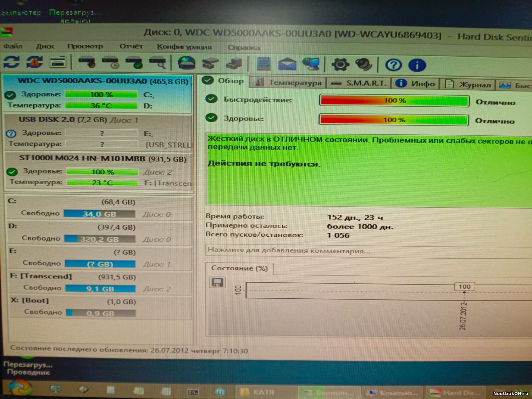The height and width of the screenshot is (399, 532).
Task: Click the second gray disks toolbar icon
Action: pyautogui.click(x=234, y=64)
